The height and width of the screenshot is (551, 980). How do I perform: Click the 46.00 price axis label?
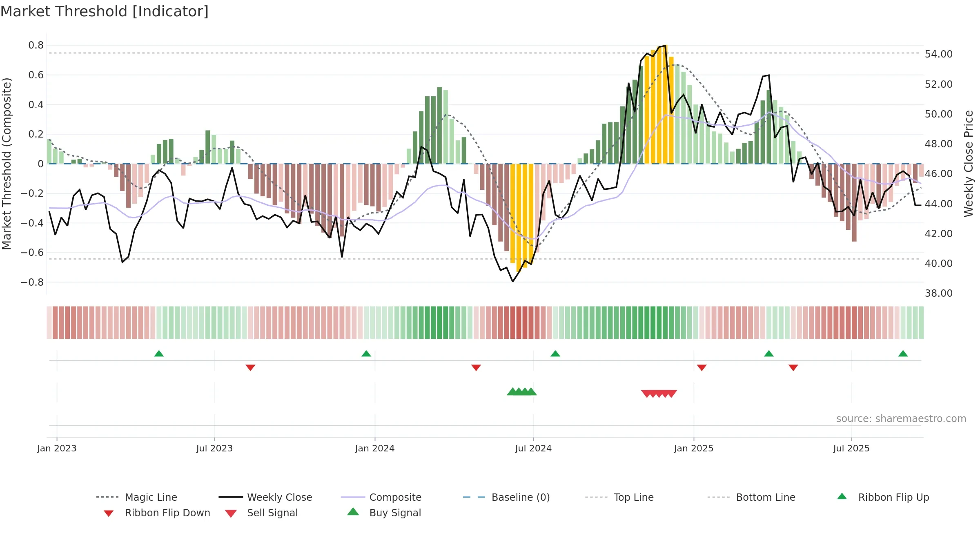coord(939,174)
